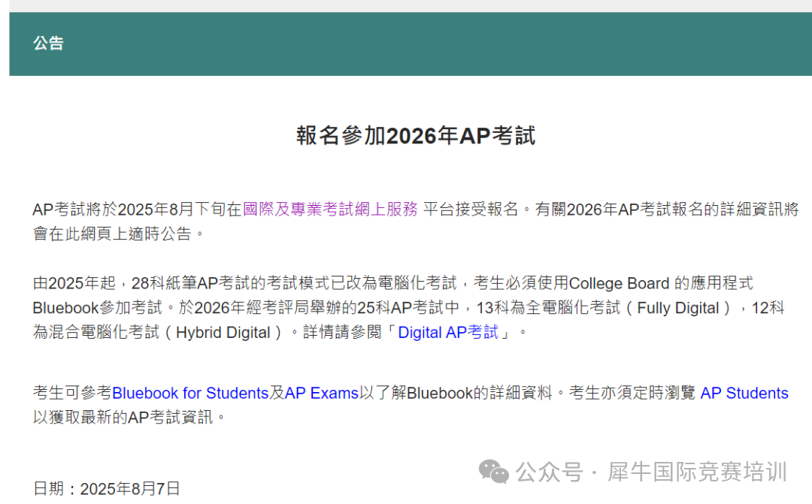Click the 報名參加2026年AP考試 title
The height and width of the screenshot is (504, 812).
pos(415,136)
